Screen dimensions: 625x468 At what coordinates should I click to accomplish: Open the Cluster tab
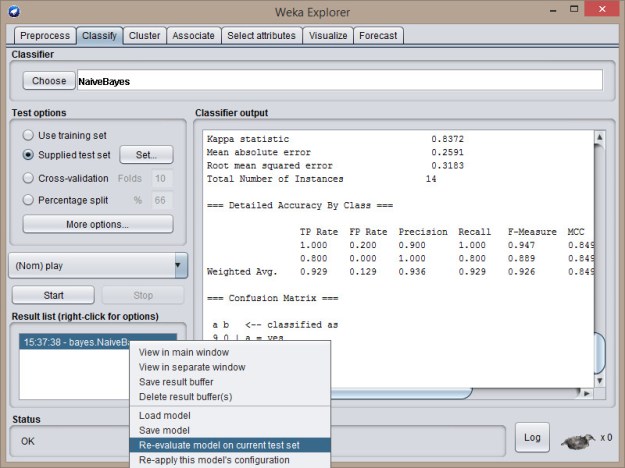144,35
